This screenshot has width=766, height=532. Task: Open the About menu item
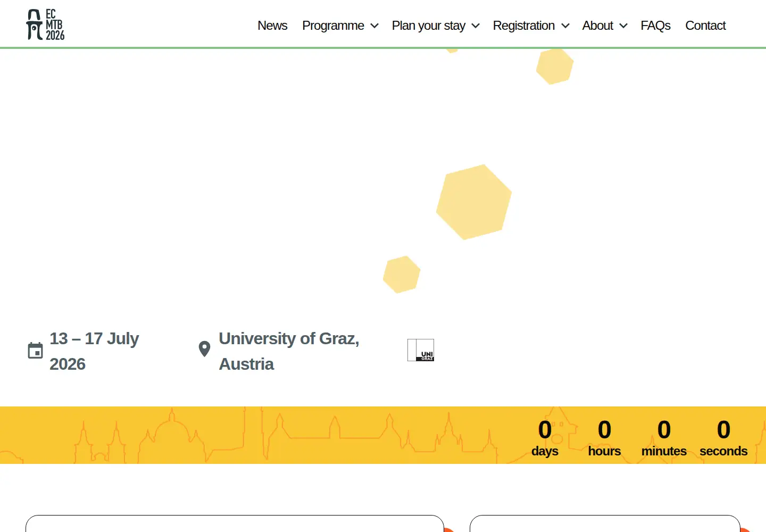(598, 26)
